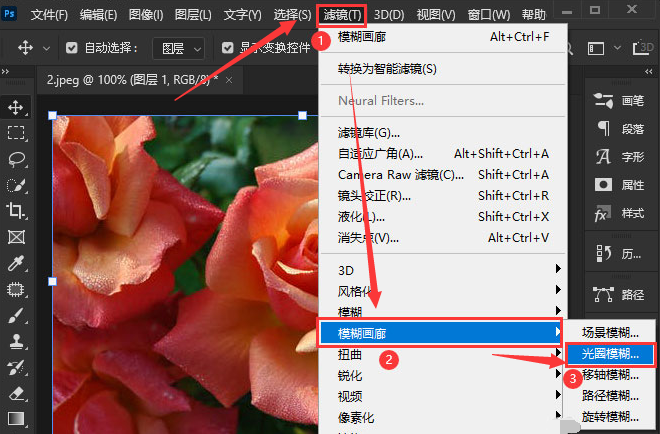Open the 视图(V) menu
Image resolution: width=660 pixels, height=434 pixels.
(436, 15)
